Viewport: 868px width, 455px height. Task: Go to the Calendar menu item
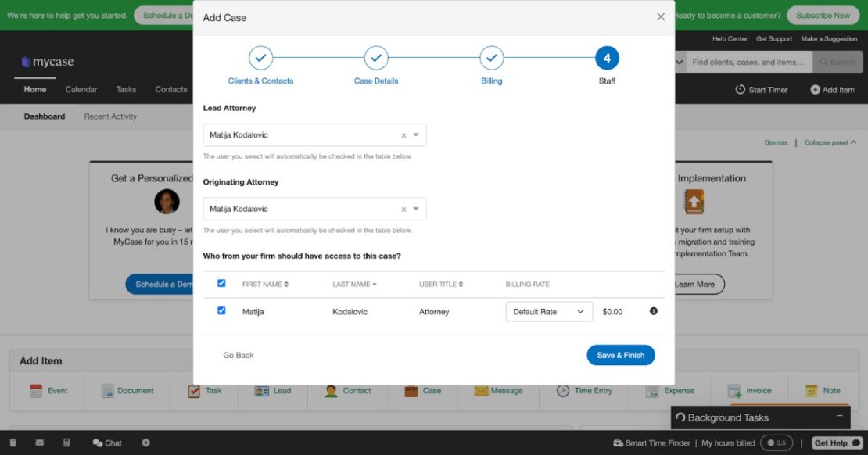tap(81, 89)
